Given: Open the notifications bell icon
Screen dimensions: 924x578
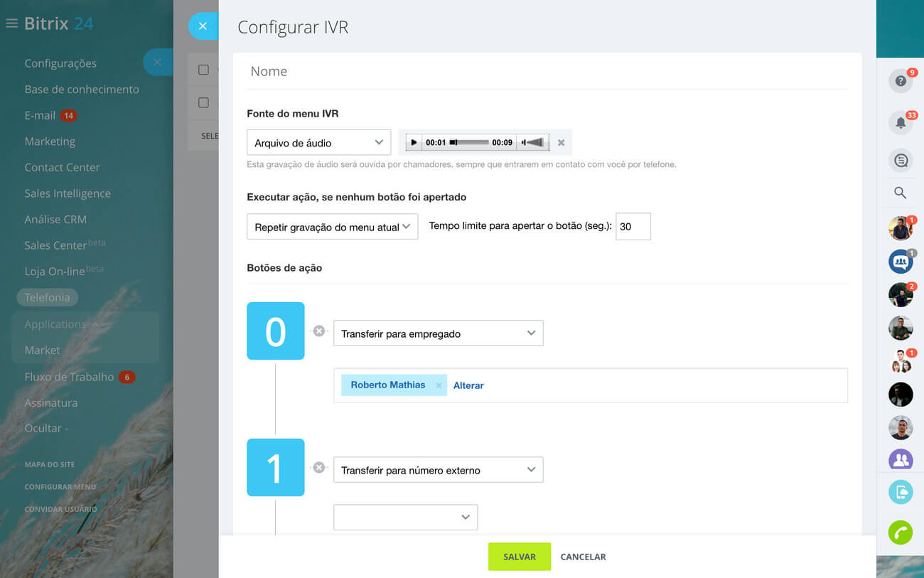Looking at the screenshot, I should (x=900, y=123).
